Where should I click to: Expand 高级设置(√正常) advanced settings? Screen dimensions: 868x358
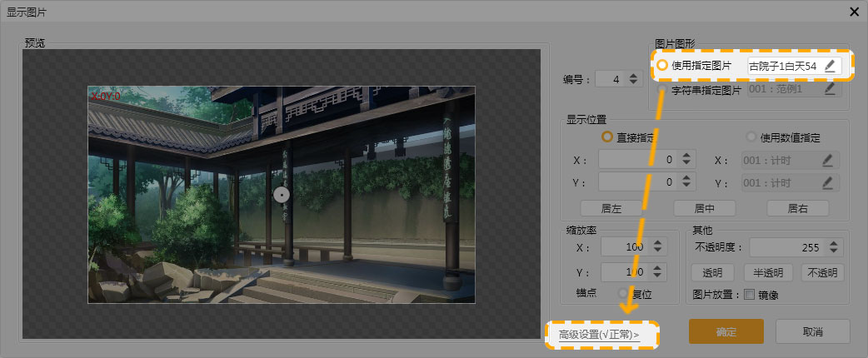(x=598, y=335)
